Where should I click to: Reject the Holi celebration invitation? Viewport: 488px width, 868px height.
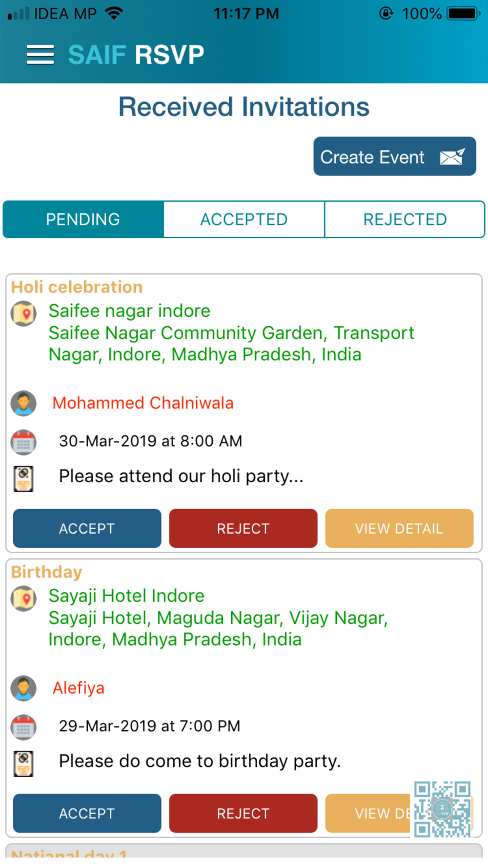coord(243,528)
